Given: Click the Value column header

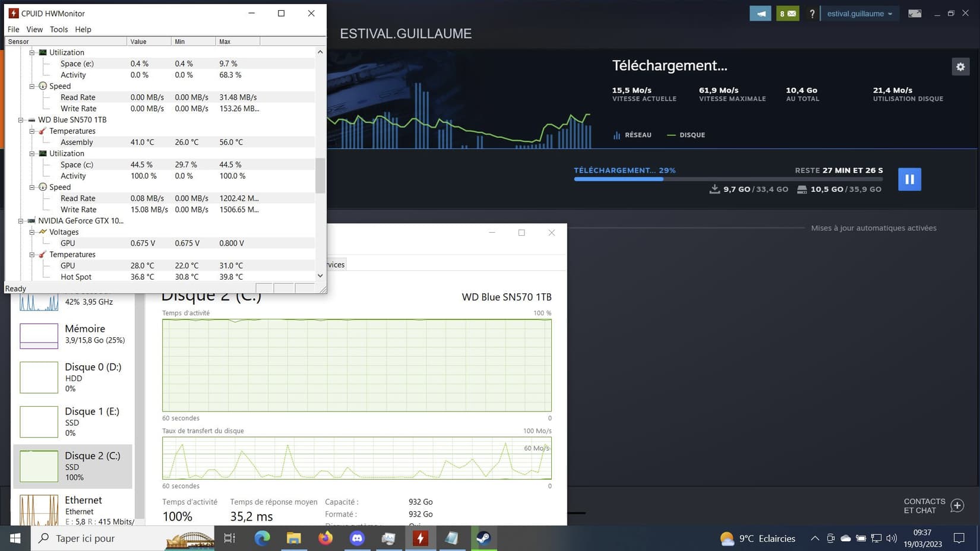Looking at the screenshot, I should [x=149, y=42].
